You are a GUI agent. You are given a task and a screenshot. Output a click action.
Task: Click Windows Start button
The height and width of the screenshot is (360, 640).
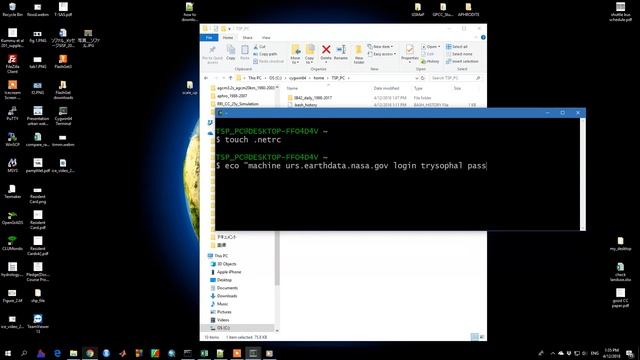8,353
